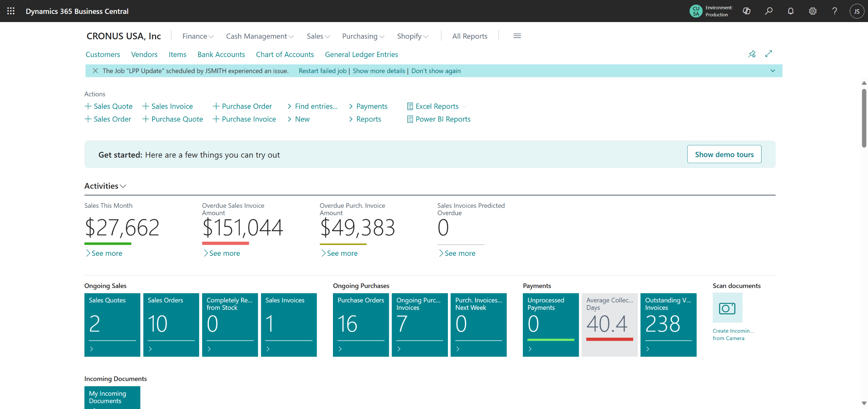Open the Copilot icon in the header
868x409 pixels.
[x=746, y=11]
